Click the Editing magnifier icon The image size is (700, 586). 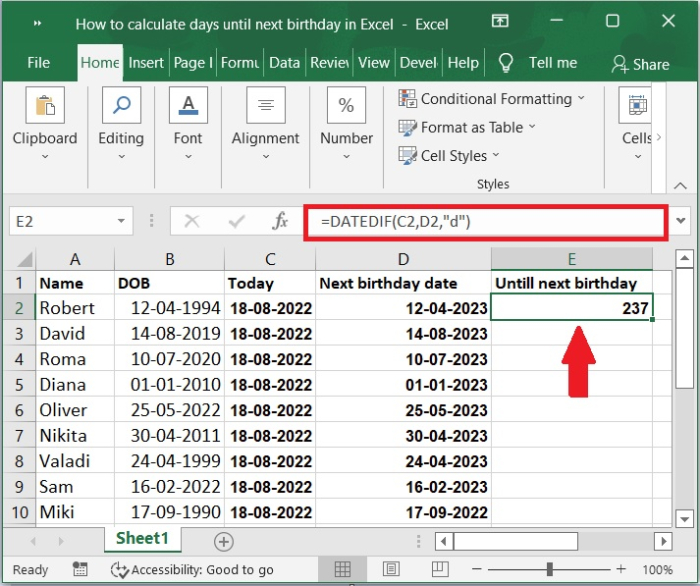[121, 107]
